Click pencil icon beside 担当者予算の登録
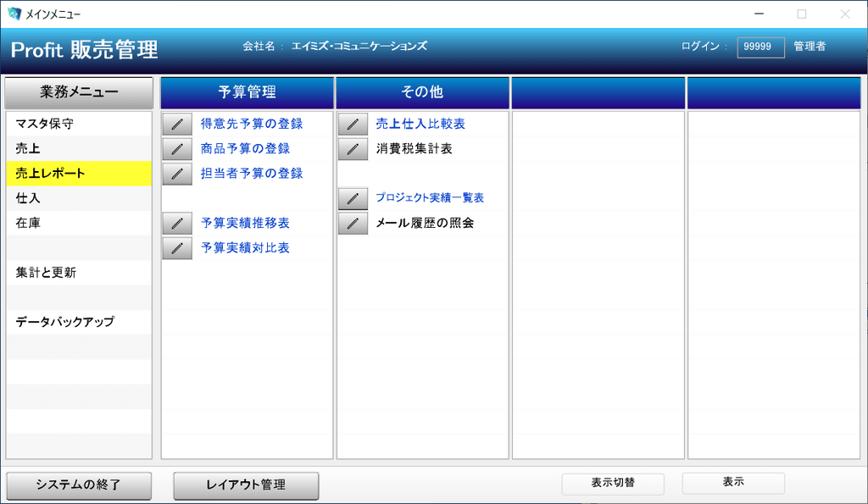The image size is (868, 504). click(177, 174)
